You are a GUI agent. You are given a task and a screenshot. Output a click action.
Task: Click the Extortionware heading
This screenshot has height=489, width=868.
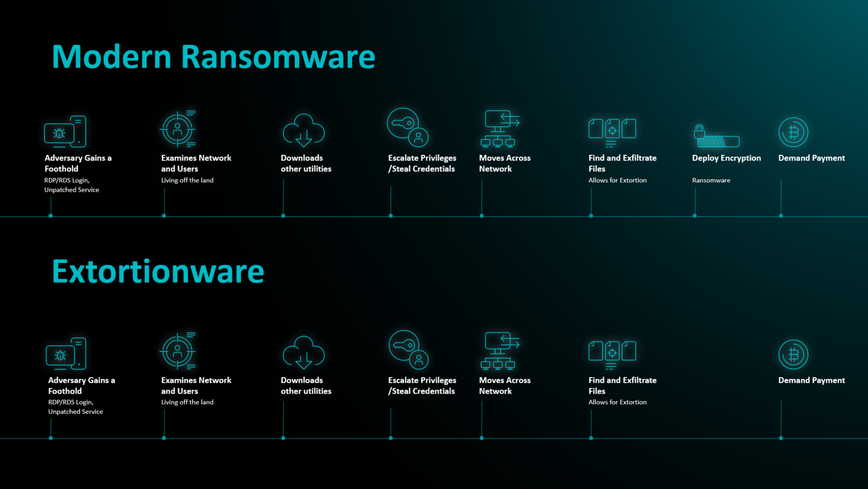(158, 271)
